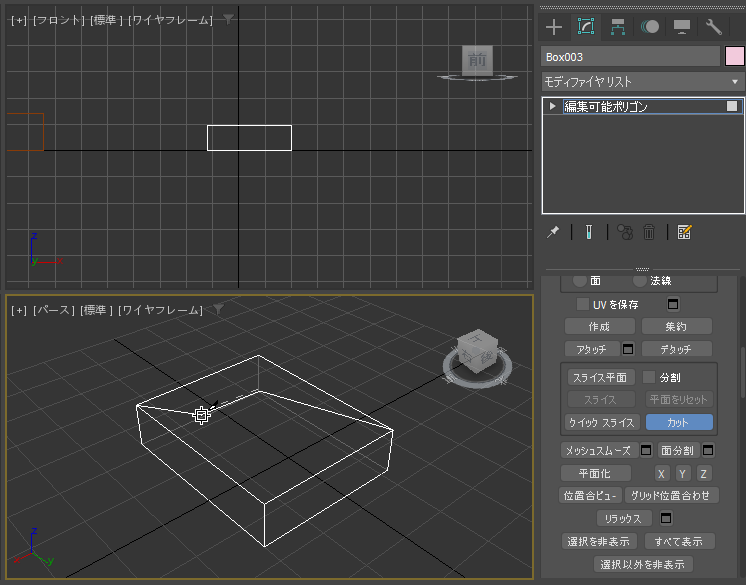Open perspective viewport [ワイヤフレーム] display menu

point(160,310)
